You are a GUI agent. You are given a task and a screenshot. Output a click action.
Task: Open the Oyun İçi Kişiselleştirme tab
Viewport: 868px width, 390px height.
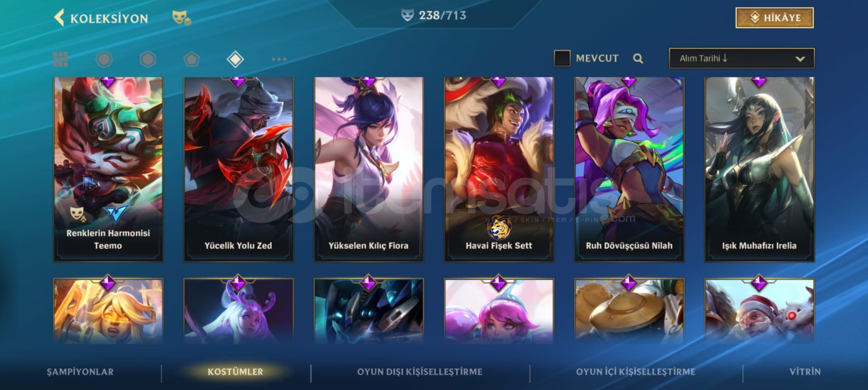tap(636, 371)
